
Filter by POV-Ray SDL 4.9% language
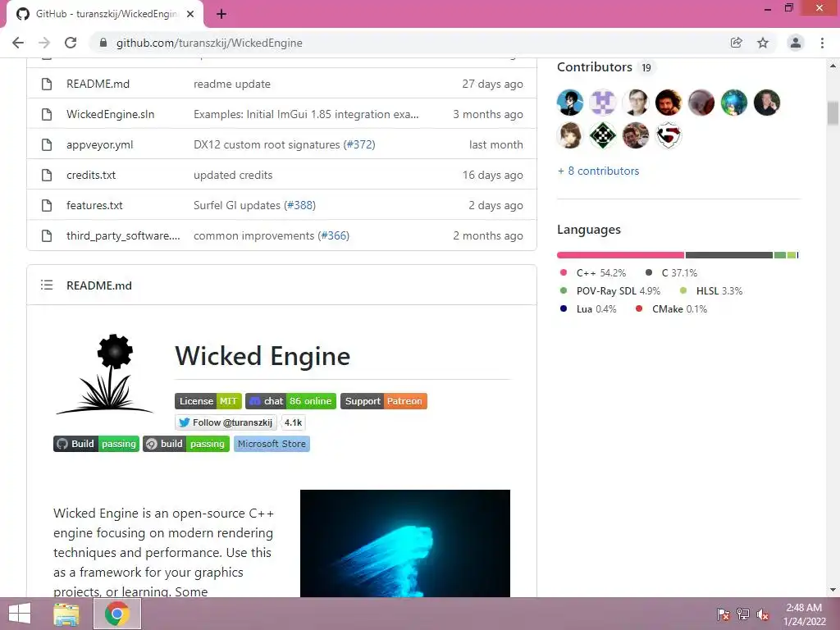[609, 291]
